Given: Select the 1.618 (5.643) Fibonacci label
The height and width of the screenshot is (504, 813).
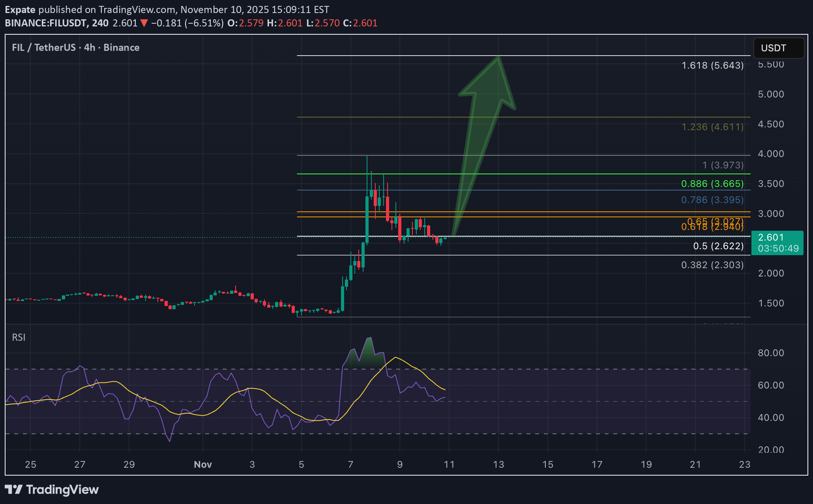Looking at the screenshot, I should coord(712,65).
